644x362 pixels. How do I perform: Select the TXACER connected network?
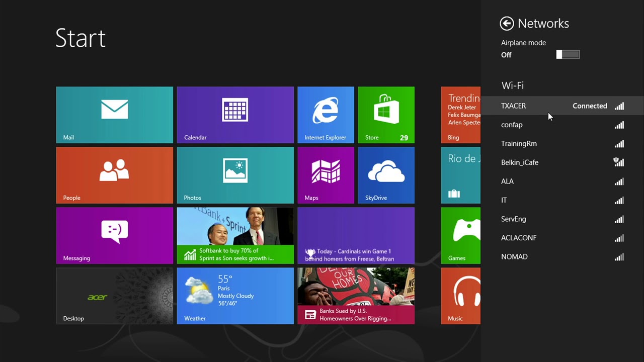[562, 106]
